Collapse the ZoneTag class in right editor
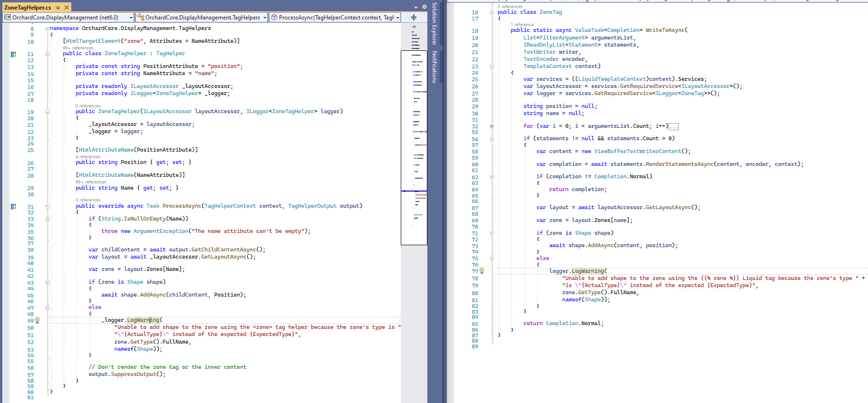Screen dimensions: 868x403 click(492, 12)
